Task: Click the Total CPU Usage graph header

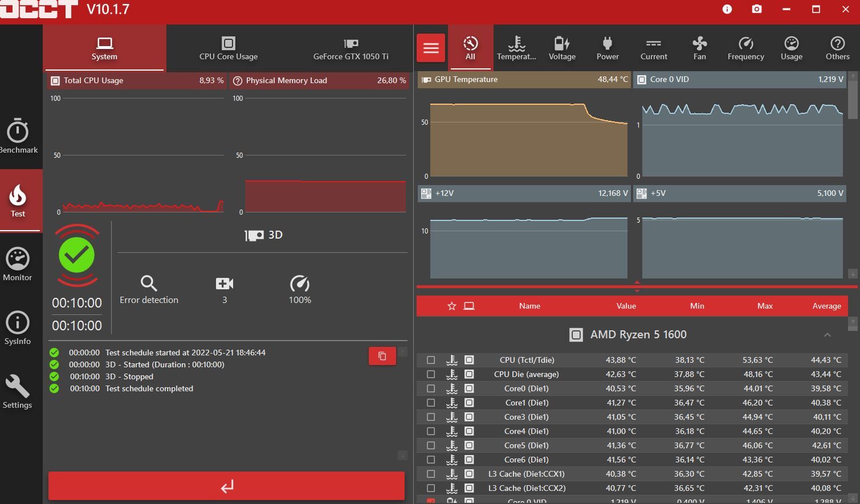Action: [136, 81]
